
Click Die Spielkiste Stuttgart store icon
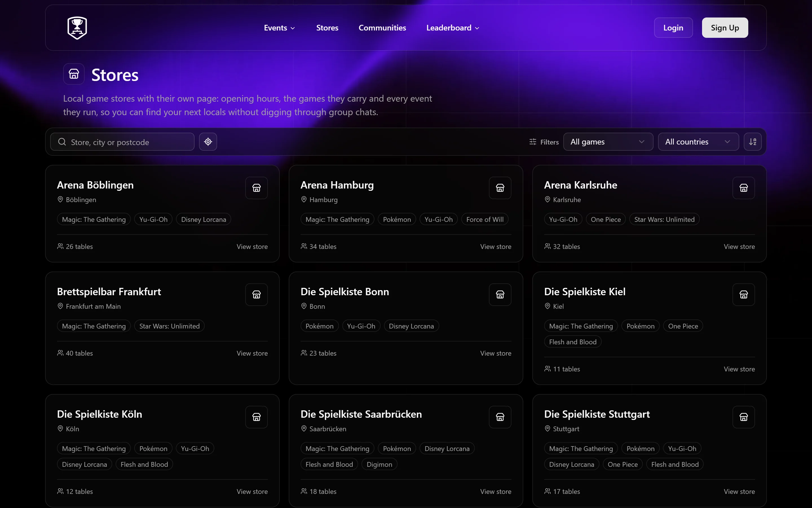point(743,417)
